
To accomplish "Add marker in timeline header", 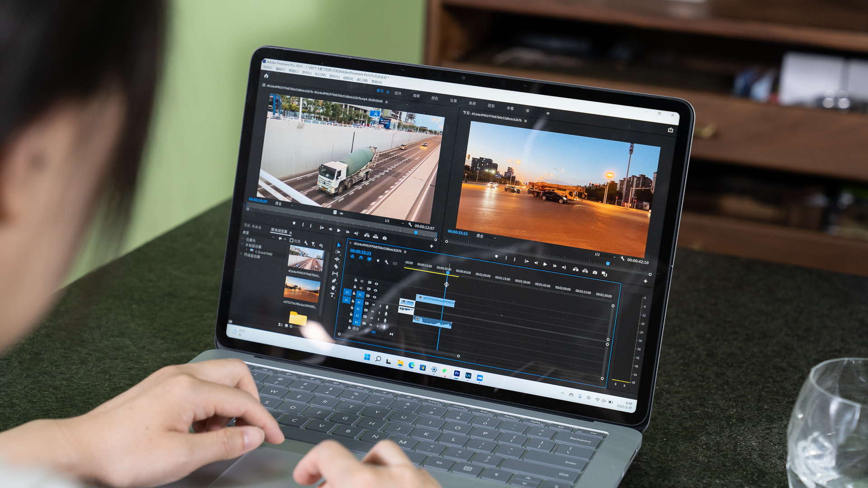I will point(378,261).
